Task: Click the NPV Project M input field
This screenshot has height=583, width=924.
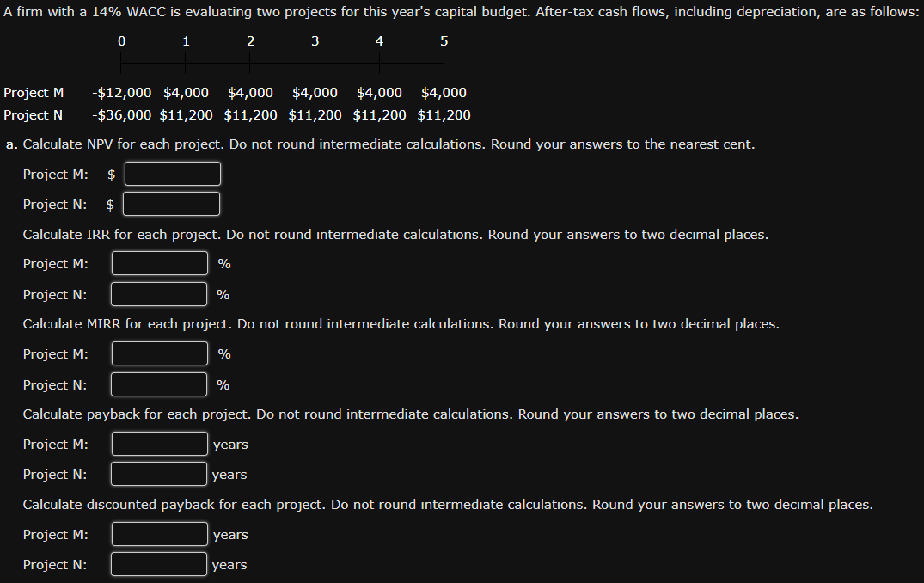Action: click(x=173, y=174)
